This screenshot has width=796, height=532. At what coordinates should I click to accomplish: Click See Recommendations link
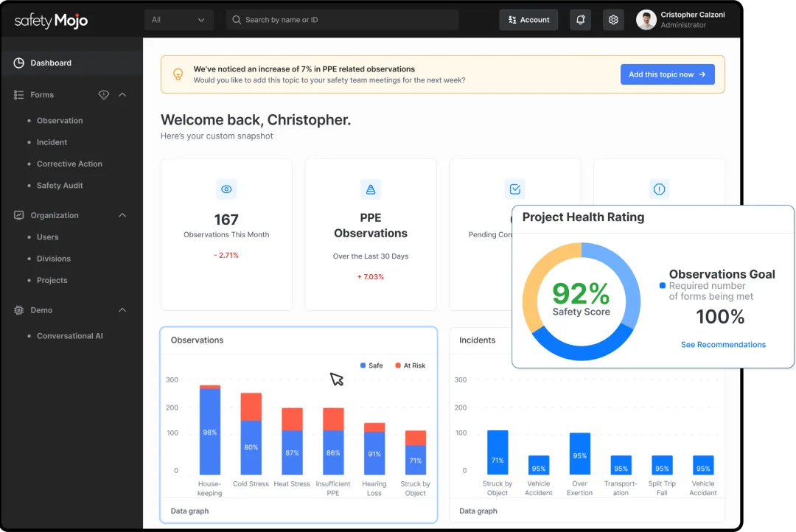click(724, 345)
